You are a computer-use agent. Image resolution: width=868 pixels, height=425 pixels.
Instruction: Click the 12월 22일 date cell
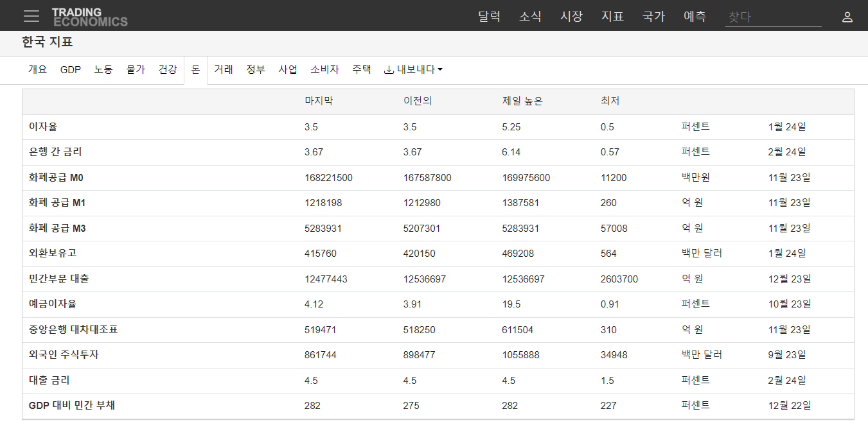(x=790, y=406)
